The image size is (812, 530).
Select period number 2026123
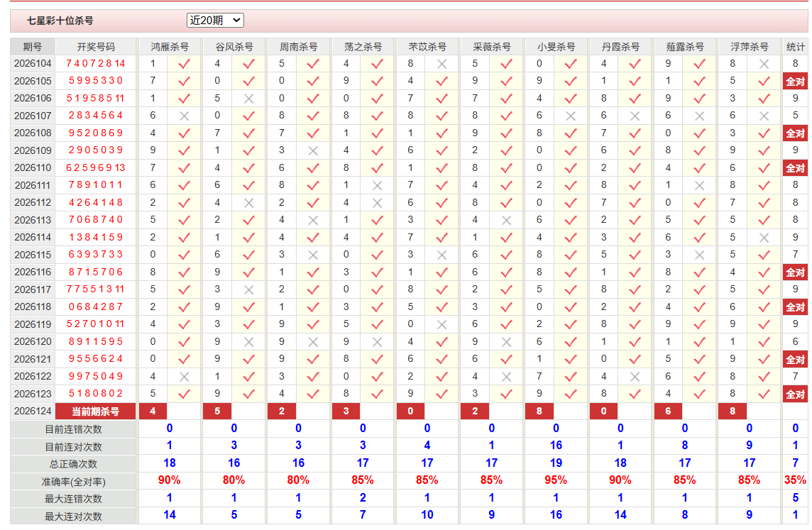(33, 393)
